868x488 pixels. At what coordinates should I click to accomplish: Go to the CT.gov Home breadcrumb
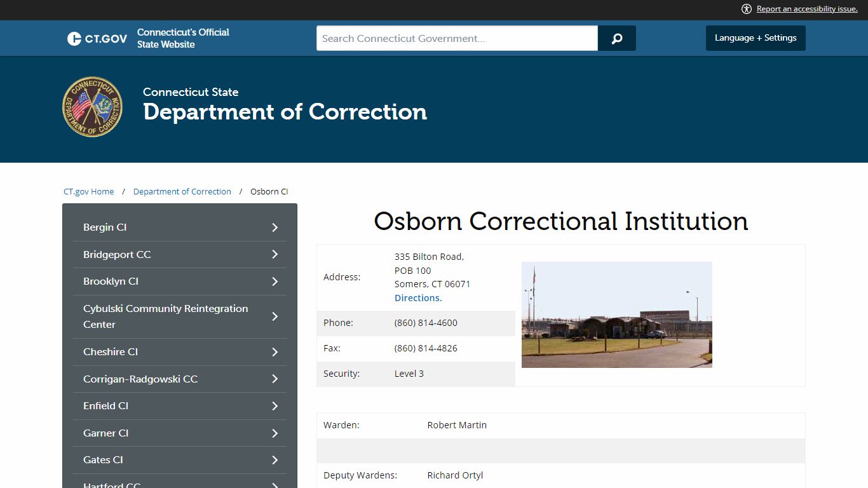(x=89, y=191)
